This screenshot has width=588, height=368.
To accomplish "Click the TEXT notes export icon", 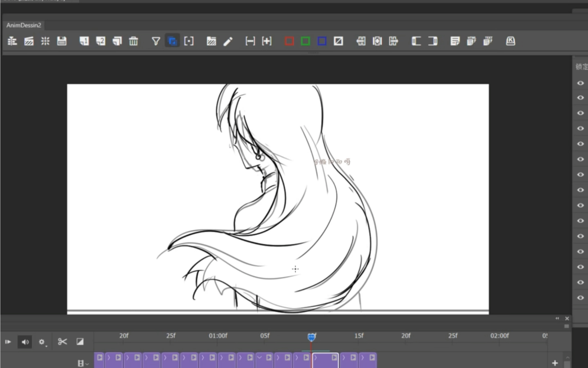I will tap(488, 41).
